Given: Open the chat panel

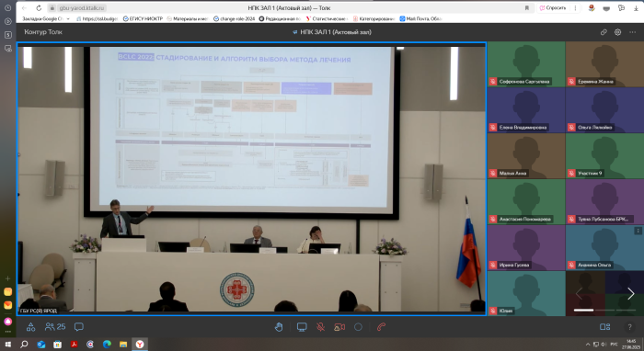Looking at the screenshot, I should pyautogui.click(x=79, y=327).
